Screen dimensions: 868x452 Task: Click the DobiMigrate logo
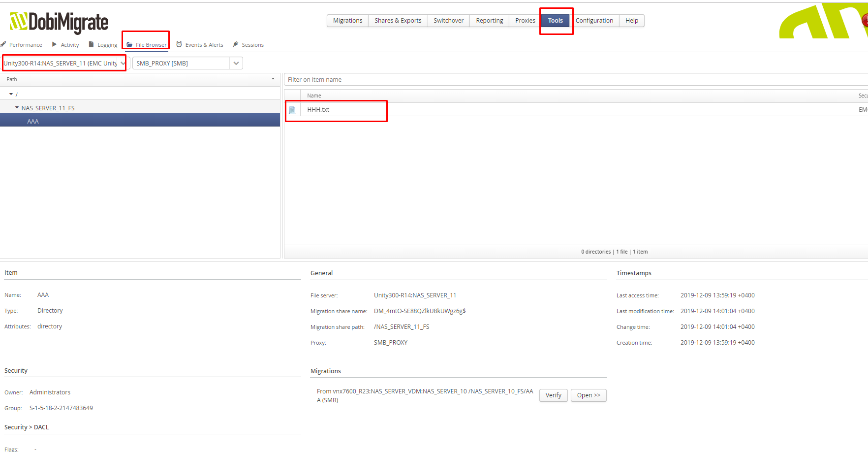(x=59, y=22)
